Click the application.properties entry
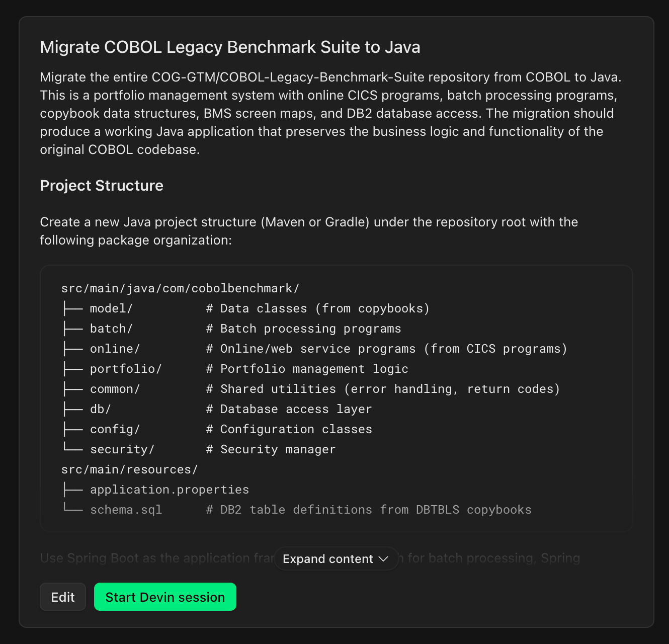 pos(170,490)
